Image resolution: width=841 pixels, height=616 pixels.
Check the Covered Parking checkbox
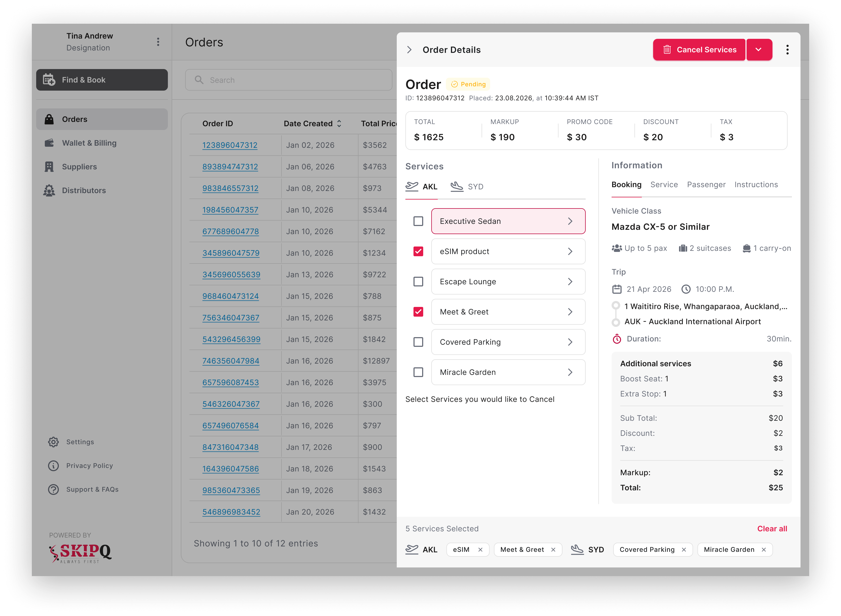[x=418, y=342]
